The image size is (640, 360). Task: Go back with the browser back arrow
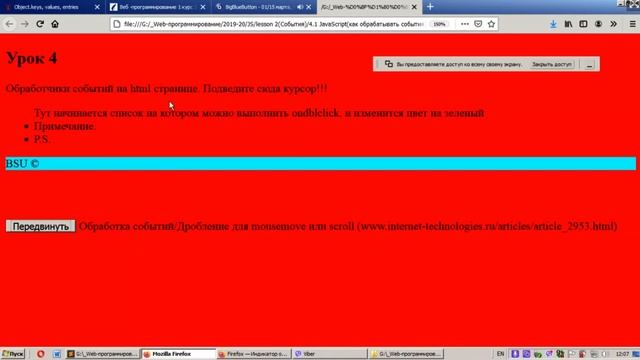[9, 24]
